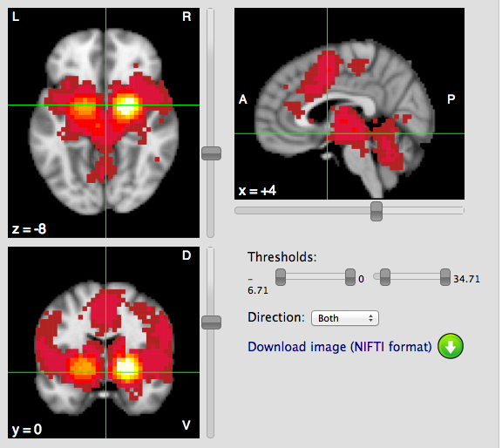The height and width of the screenshot is (448, 502).
Task: Click the sagittal view horizontal slider handle
Action: tap(376, 211)
